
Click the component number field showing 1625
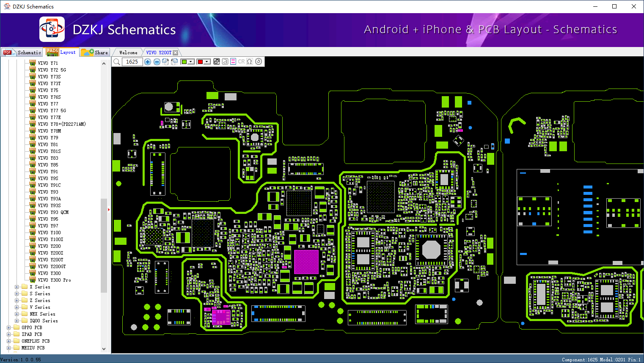pos(132,62)
